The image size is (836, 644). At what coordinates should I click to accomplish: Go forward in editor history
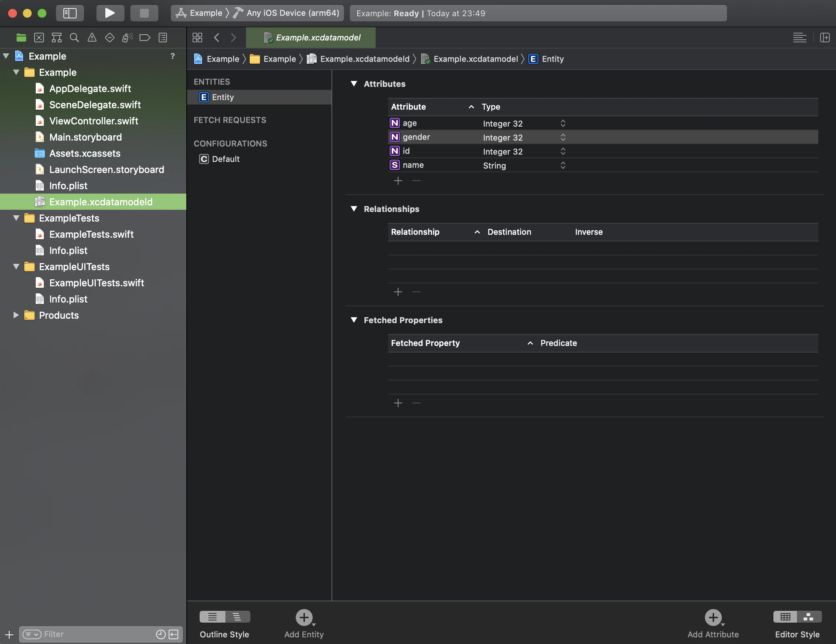(x=233, y=38)
